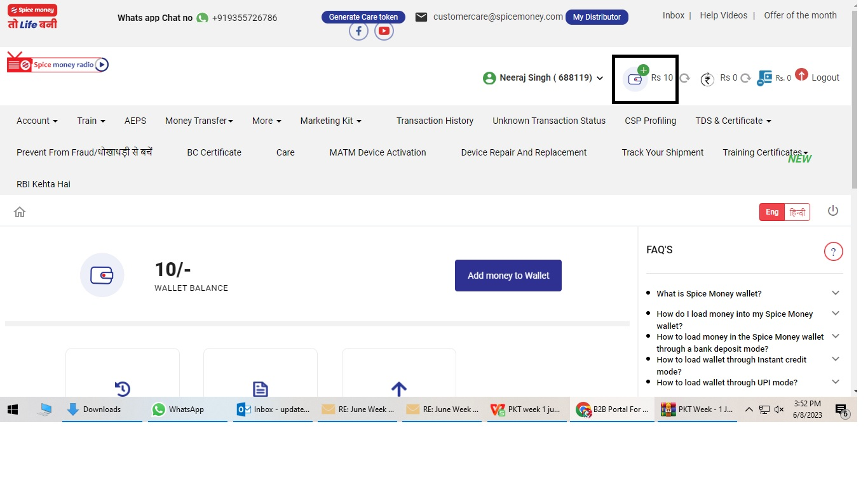
Task: Open the upward arrow icon card
Action: point(399,389)
